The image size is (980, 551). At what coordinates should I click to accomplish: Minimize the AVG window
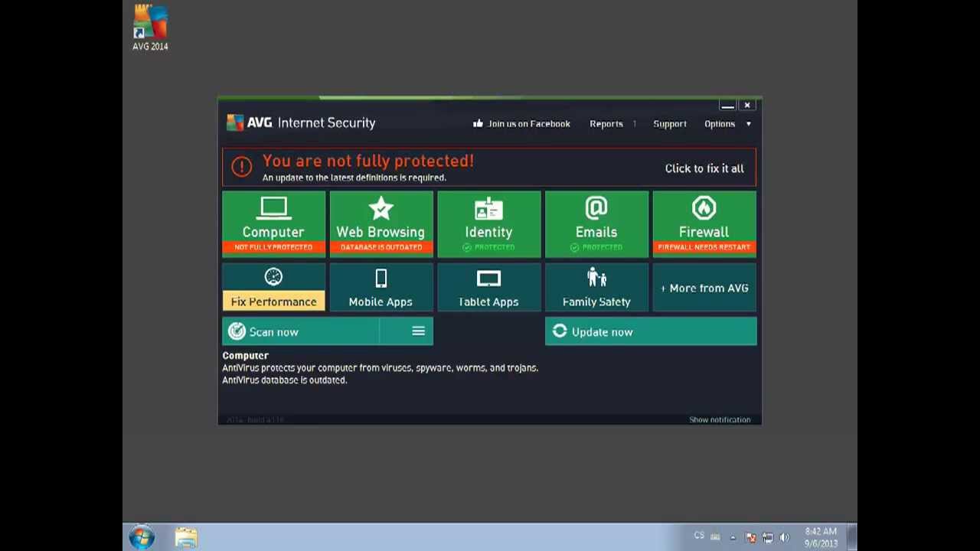point(727,106)
